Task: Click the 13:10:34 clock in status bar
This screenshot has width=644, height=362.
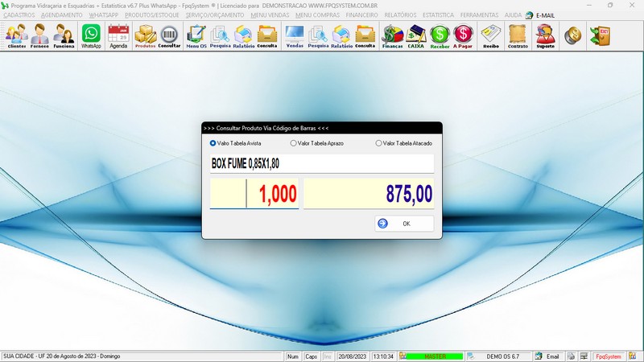Action: (383, 356)
